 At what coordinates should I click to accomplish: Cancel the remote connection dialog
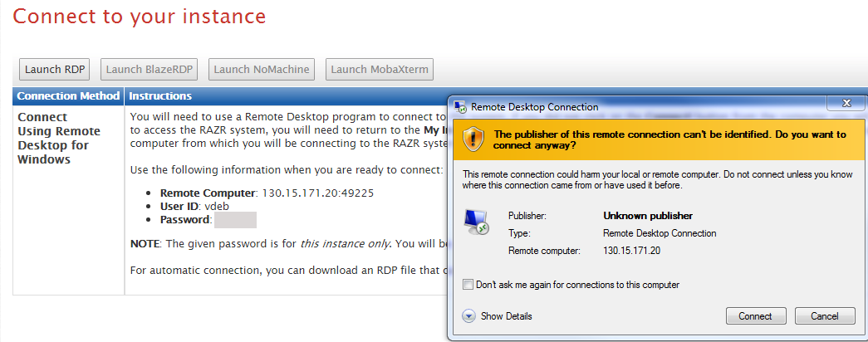[x=825, y=316]
